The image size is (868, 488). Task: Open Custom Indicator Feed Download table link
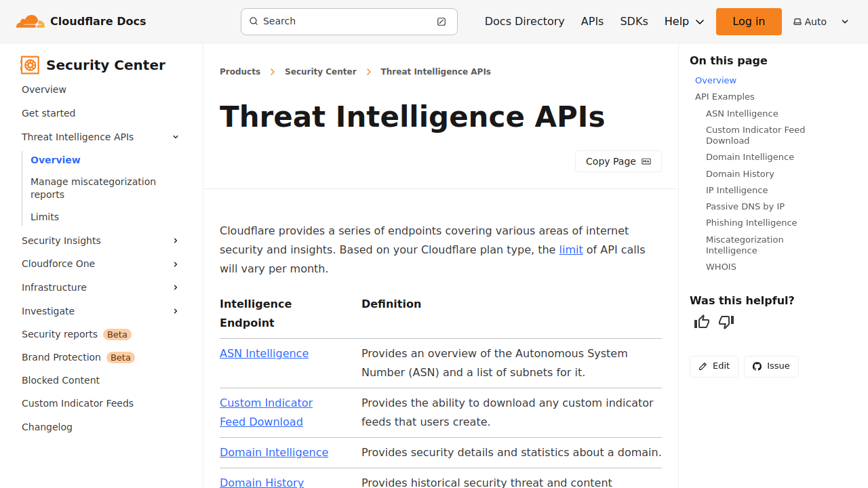[266, 412]
